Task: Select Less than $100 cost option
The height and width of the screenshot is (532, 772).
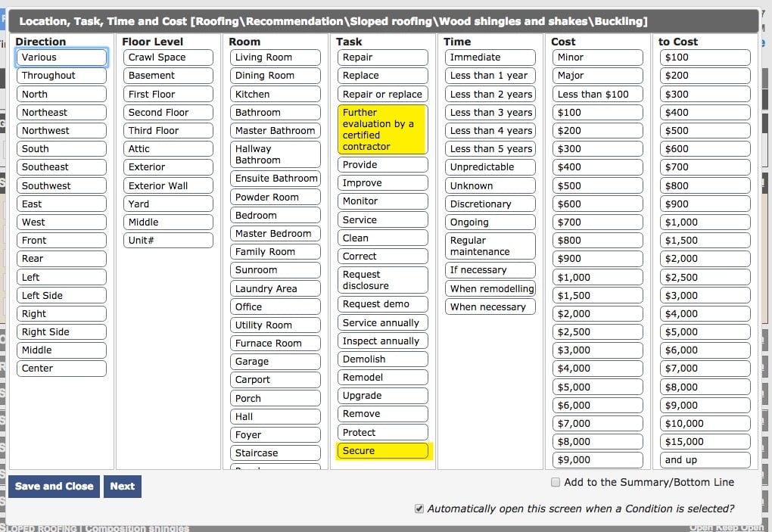Action: tap(597, 95)
